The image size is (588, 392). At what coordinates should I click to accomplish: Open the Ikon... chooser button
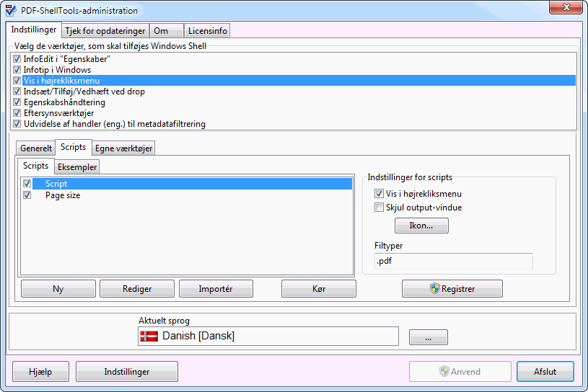421,226
